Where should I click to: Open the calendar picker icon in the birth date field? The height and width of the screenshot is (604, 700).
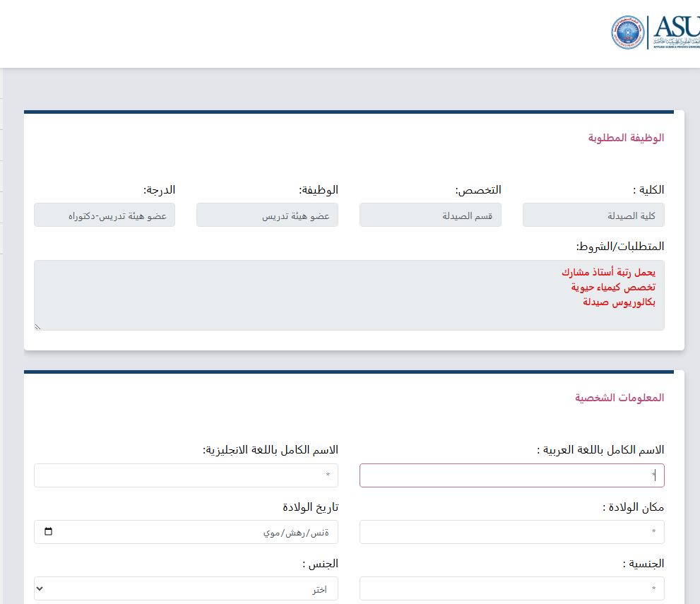[48, 532]
